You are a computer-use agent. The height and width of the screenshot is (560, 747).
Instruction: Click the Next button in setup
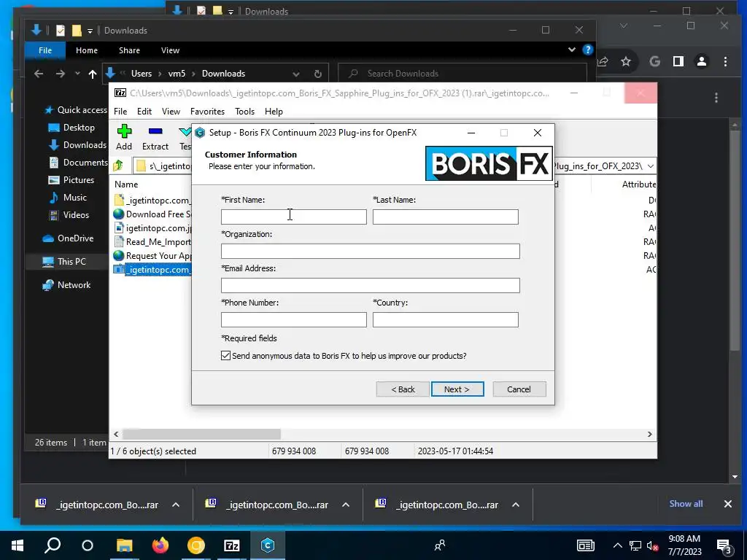point(457,389)
